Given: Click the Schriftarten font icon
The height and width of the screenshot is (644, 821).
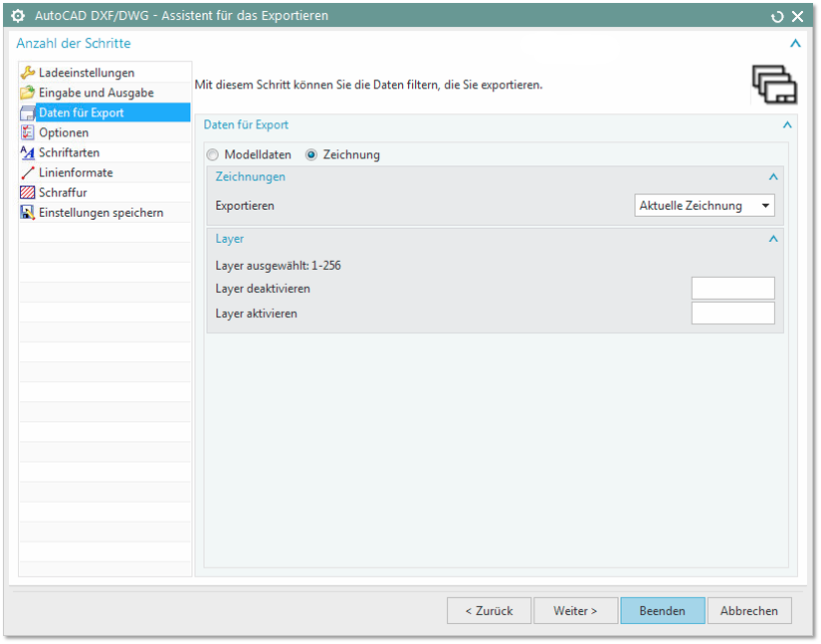Looking at the screenshot, I should (28, 152).
